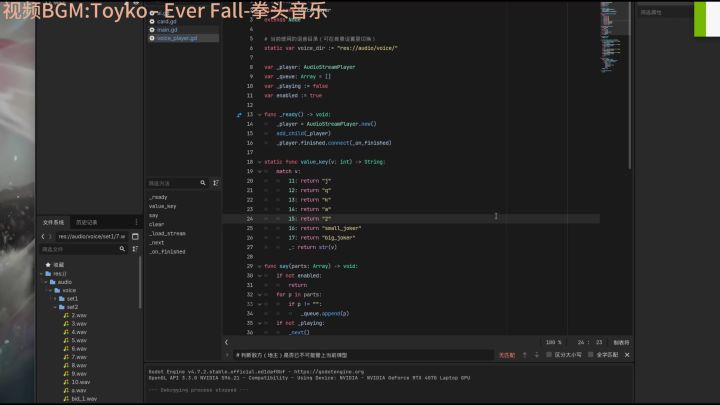Close the find bar
This screenshot has width=720, height=405.
pos(627,355)
